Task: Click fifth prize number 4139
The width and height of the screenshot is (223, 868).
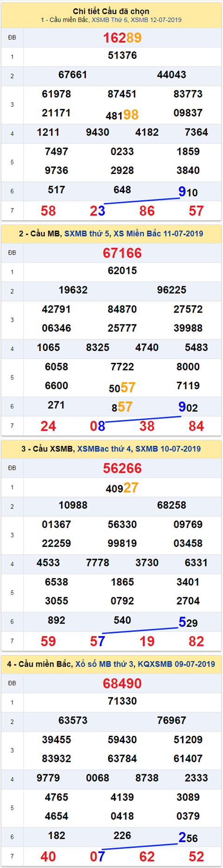Action: point(122,797)
